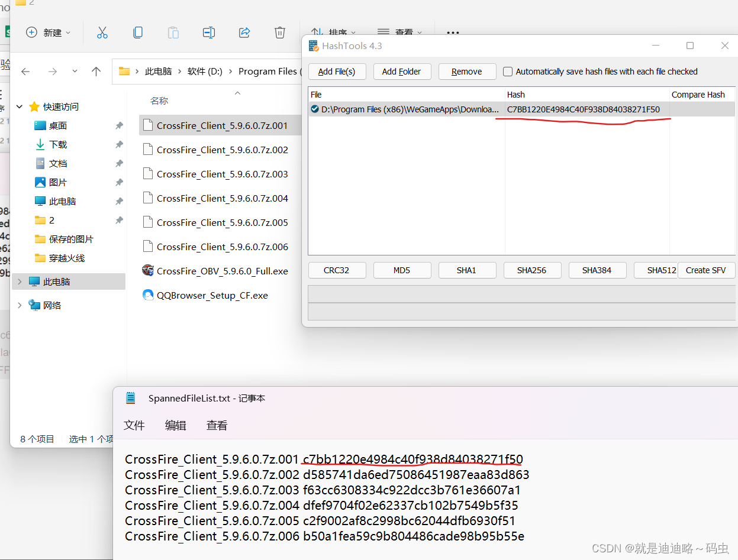
Task: Open the 新建 (New) dropdown
Action: (49, 33)
